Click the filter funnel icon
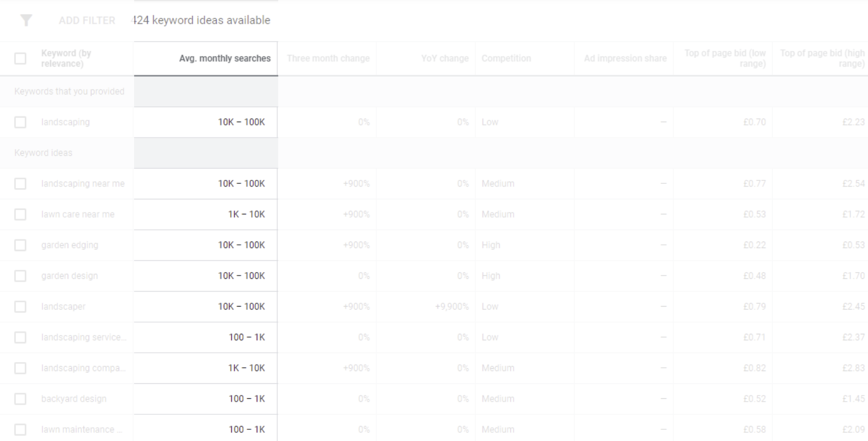 click(x=26, y=20)
